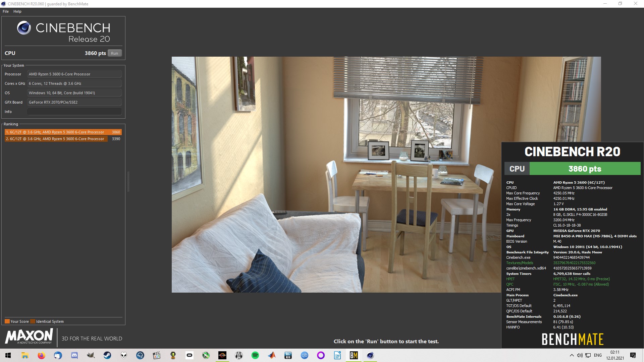Open Ryzen Master from the taskbar
644x362 pixels.
(222, 355)
